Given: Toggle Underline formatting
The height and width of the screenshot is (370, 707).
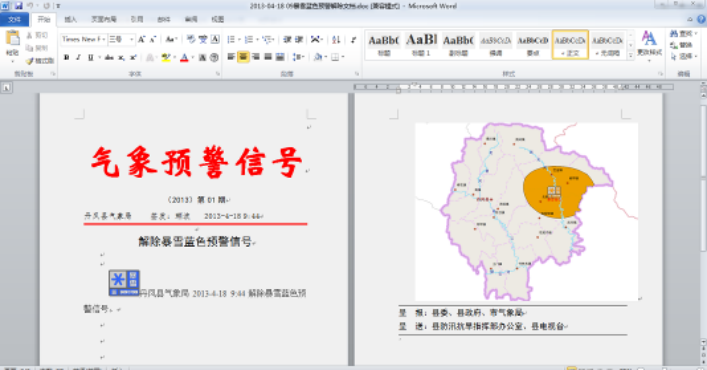Looking at the screenshot, I should click(x=91, y=58).
